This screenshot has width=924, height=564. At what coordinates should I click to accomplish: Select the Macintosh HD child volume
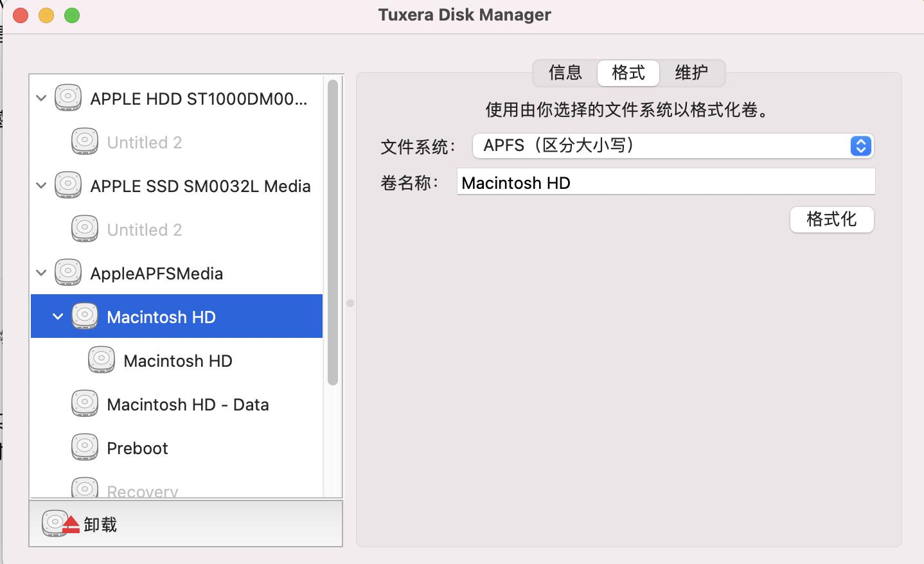coord(178,360)
